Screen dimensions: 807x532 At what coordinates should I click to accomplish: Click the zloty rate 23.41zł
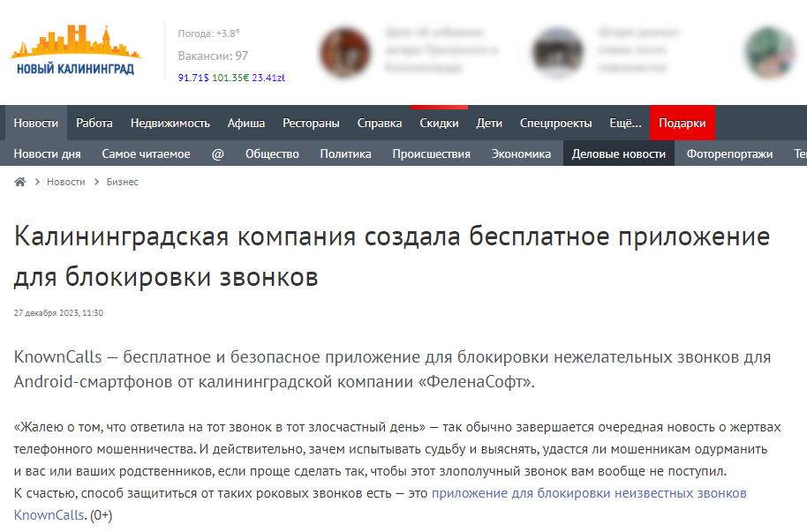pos(268,78)
